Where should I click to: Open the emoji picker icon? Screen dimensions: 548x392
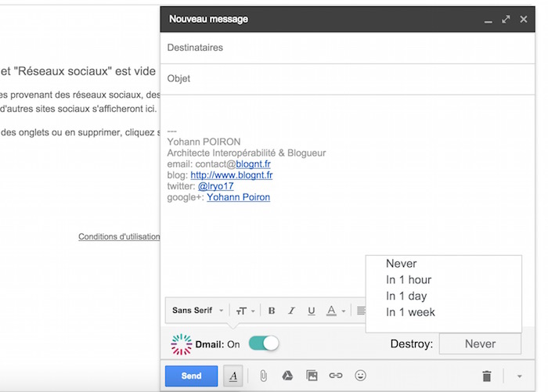click(360, 376)
